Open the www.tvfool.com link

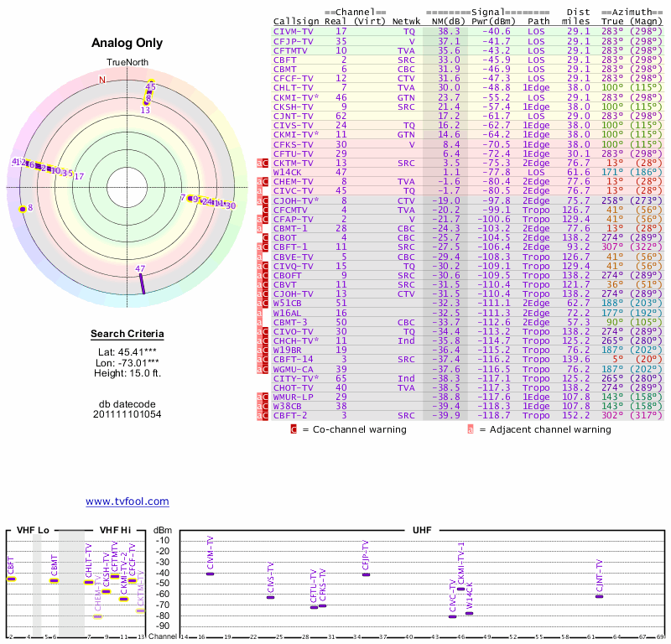click(x=127, y=501)
